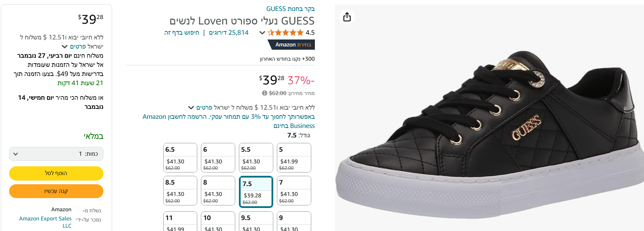Select size 6.5 option
Image resolution: width=644 pixels, height=231 pixels.
point(180,158)
